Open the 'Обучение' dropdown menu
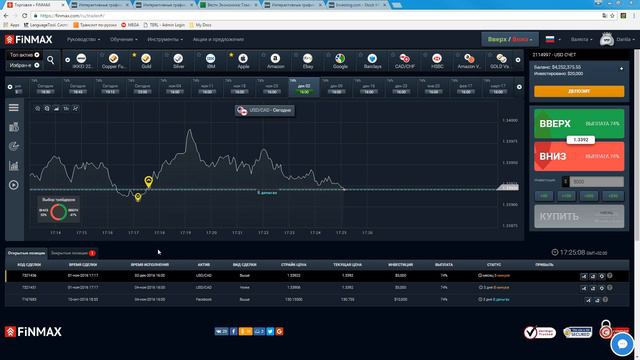This screenshot has height=360, width=640. pos(124,40)
